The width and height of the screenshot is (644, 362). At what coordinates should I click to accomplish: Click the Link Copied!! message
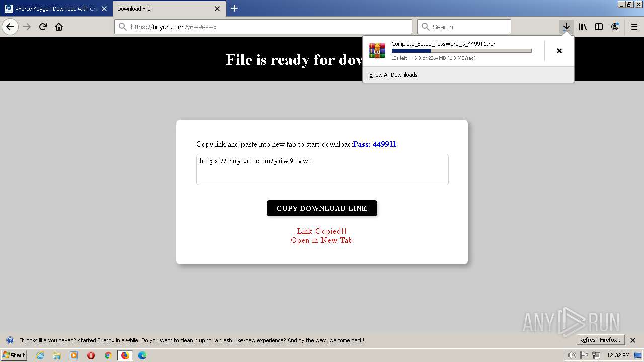(322, 231)
